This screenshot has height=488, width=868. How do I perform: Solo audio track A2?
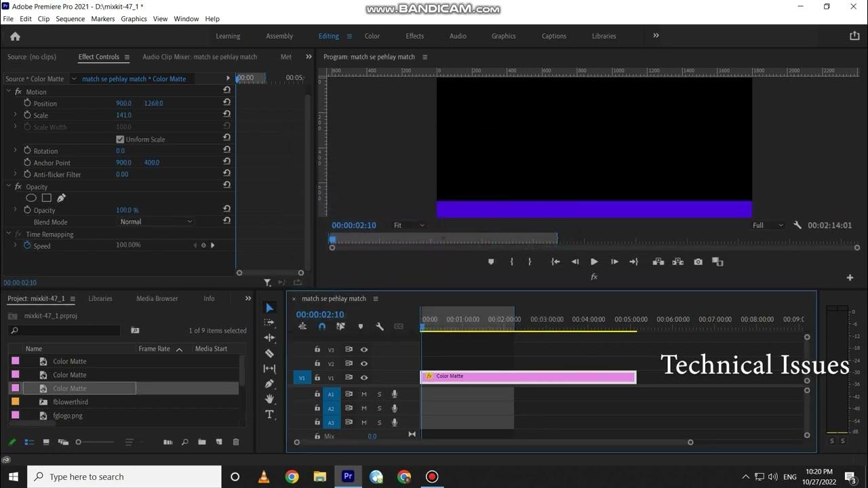[x=379, y=408]
